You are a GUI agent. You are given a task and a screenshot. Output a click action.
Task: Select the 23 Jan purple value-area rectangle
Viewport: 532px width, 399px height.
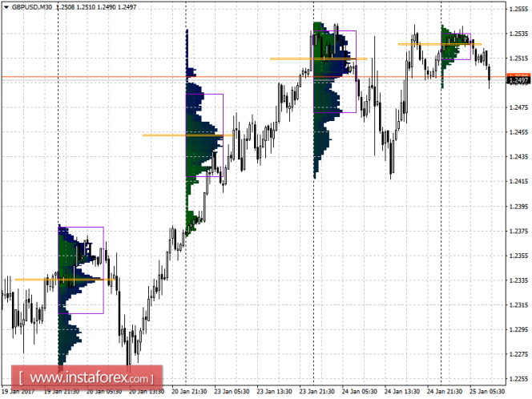pos(335,71)
